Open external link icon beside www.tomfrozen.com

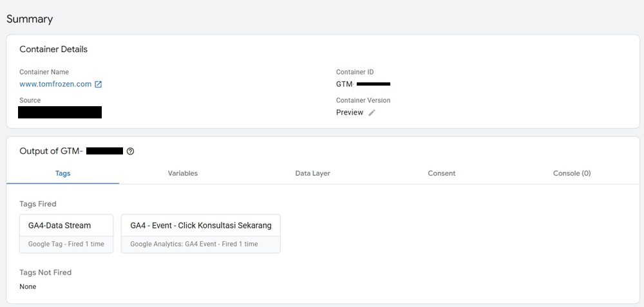coord(99,84)
